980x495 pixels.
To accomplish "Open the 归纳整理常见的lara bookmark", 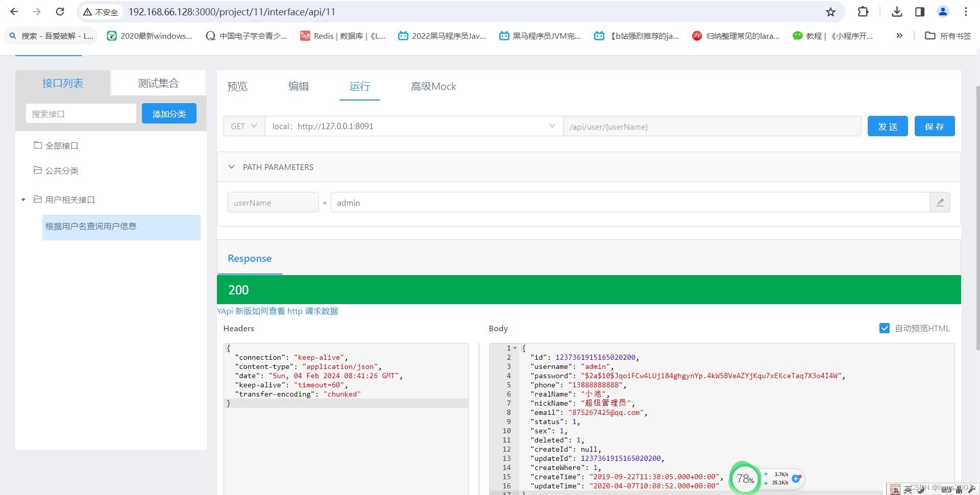I will tap(736, 36).
